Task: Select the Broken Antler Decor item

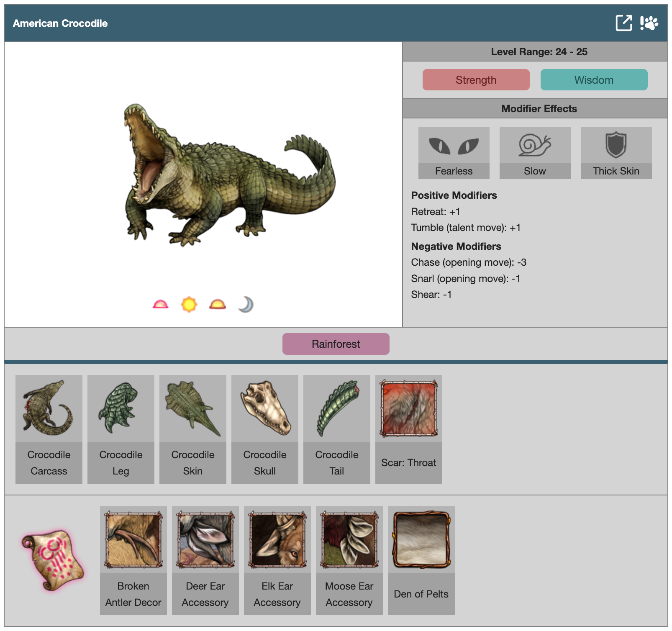Action: coord(133,560)
